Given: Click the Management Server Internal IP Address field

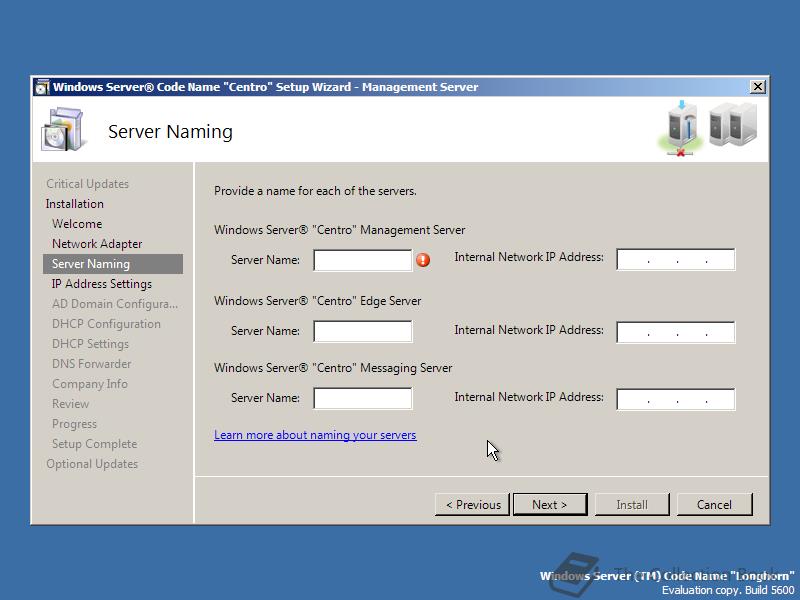Looking at the screenshot, I should [676, 260].
